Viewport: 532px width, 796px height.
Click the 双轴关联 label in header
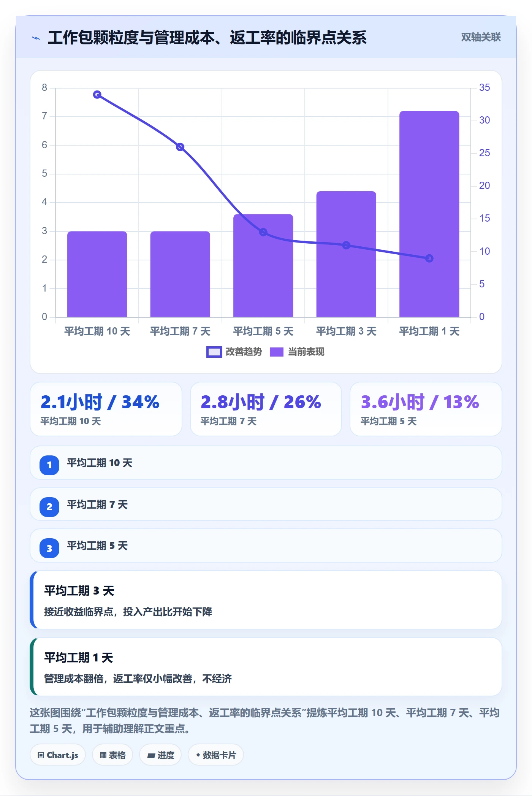tap(481, 37)
